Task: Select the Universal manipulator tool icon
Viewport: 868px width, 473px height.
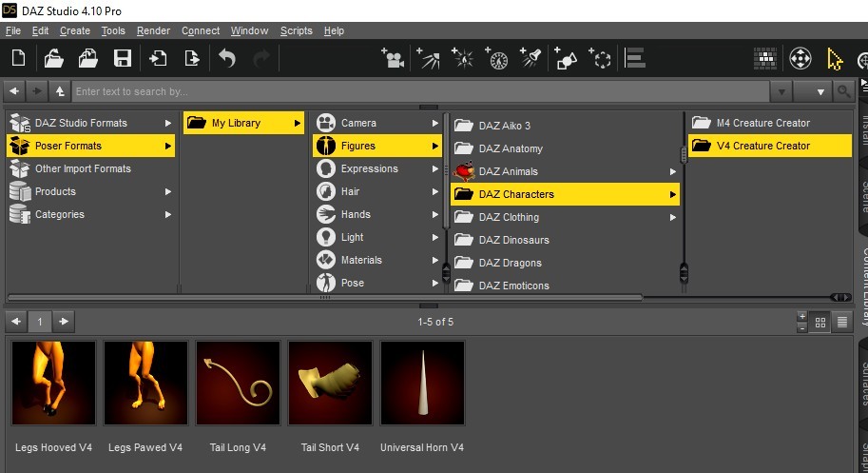Action: (x=800, y=58)
